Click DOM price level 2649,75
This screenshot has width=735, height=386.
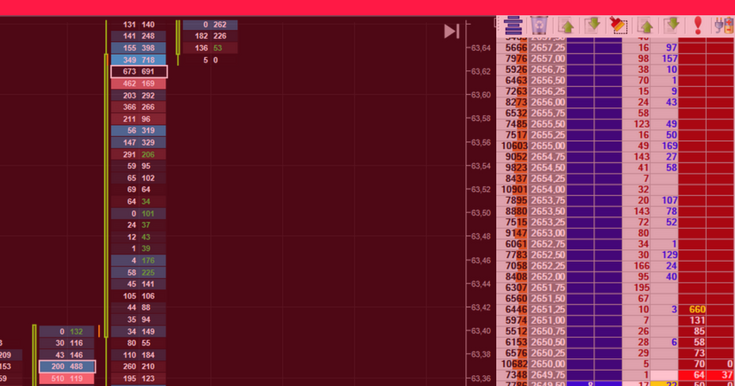click(548, 375)
